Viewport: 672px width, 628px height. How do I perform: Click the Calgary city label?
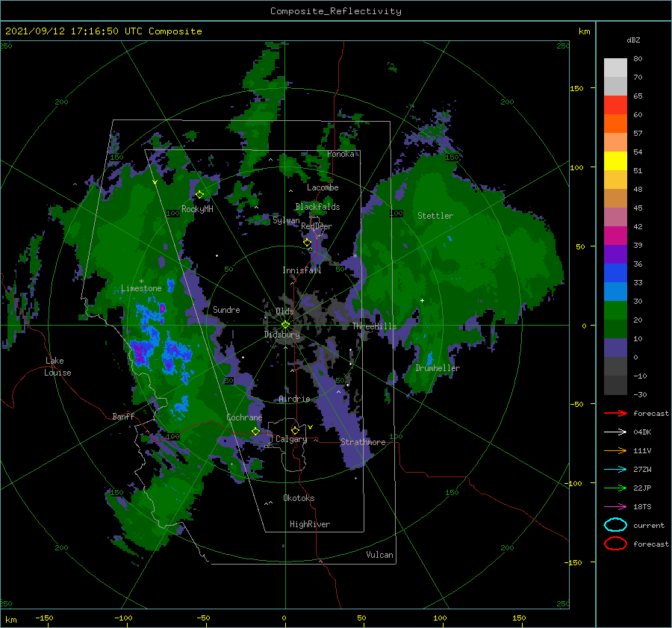[x=291, y=439]
